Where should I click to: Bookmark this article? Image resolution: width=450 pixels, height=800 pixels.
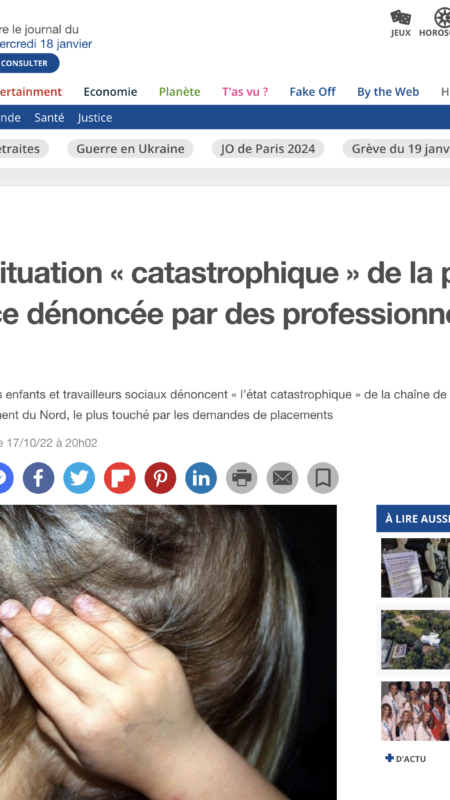pos(323,478)
